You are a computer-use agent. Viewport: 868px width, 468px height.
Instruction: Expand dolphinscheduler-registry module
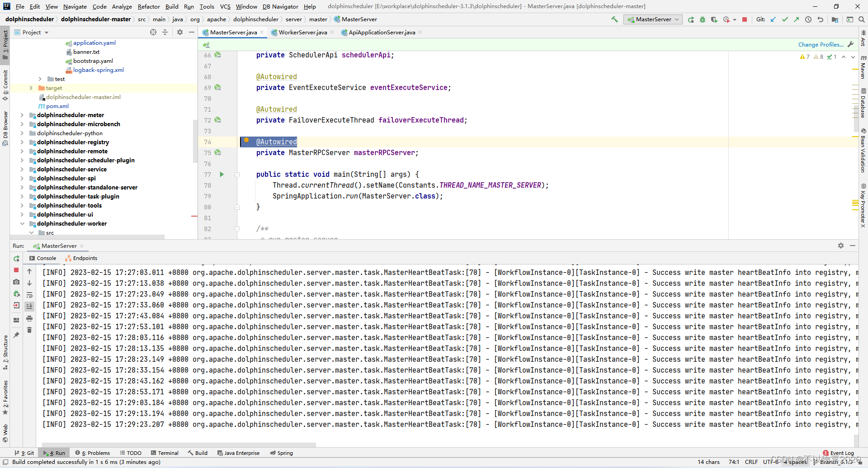click(22, 142)
